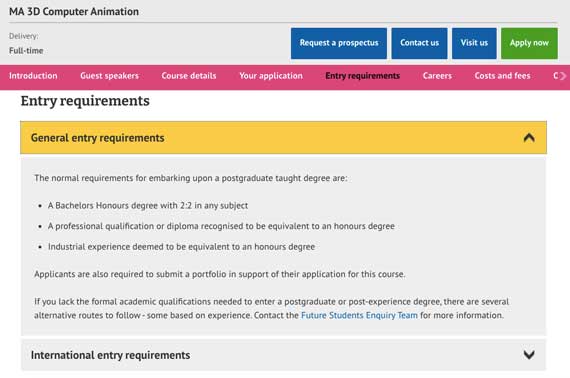Image resolution: width=570 pixels, height=378 pixels.
Task: Jump to the Careers tab
Action: pos(437,76)
